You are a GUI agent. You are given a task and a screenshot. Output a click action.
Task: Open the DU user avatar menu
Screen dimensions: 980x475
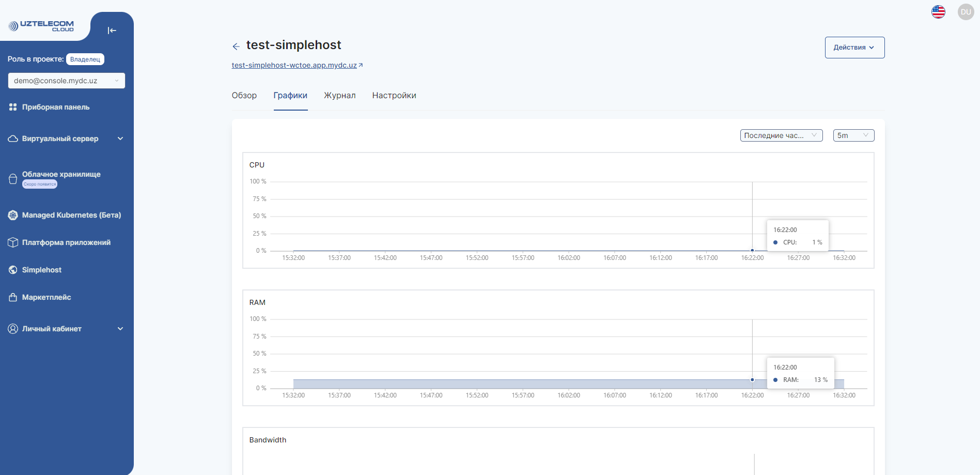pyautogui.click(x=966, y=11)
